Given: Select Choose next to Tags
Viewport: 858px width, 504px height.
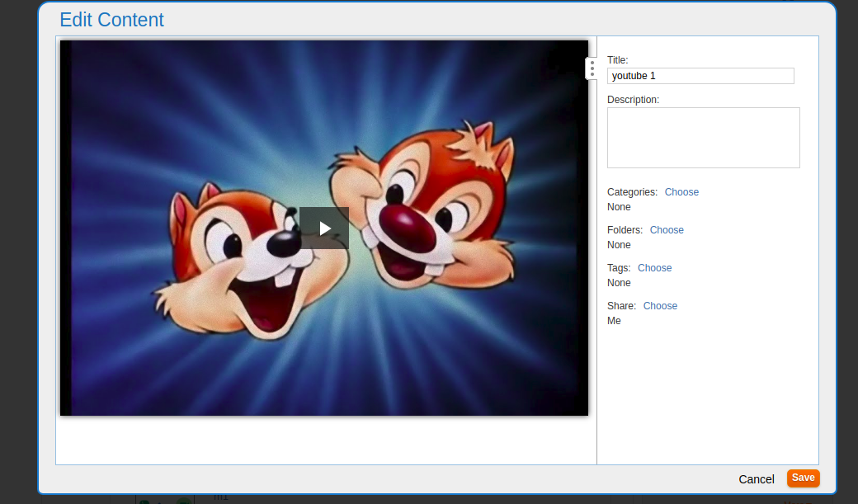Looking at the screenshot, I should click(654, 268).
